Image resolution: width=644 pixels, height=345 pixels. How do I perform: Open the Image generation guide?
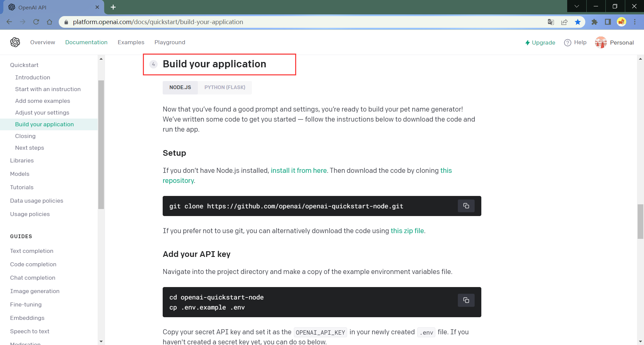click(x=35, y=291)
